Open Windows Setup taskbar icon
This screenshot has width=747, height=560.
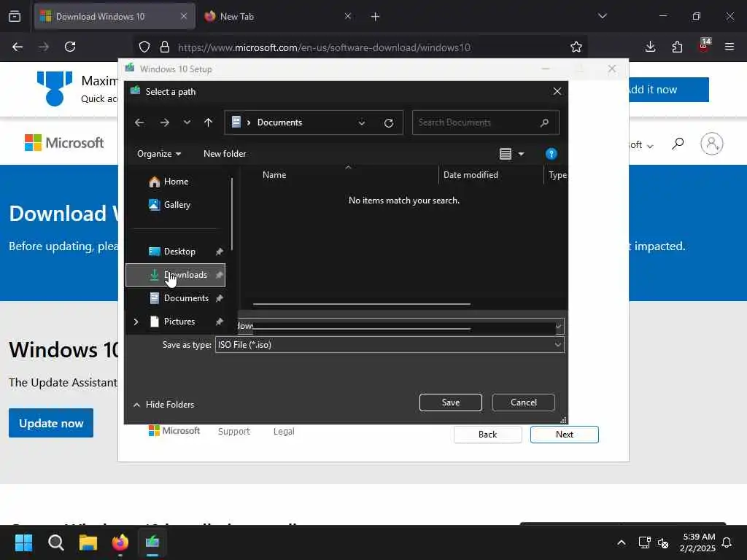tap(152, 542)
